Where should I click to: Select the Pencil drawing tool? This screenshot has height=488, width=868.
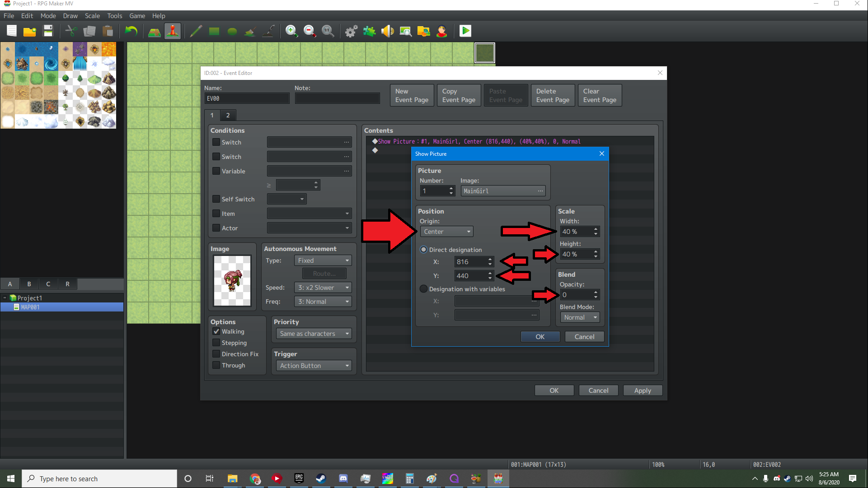click(x=196, y=31)
